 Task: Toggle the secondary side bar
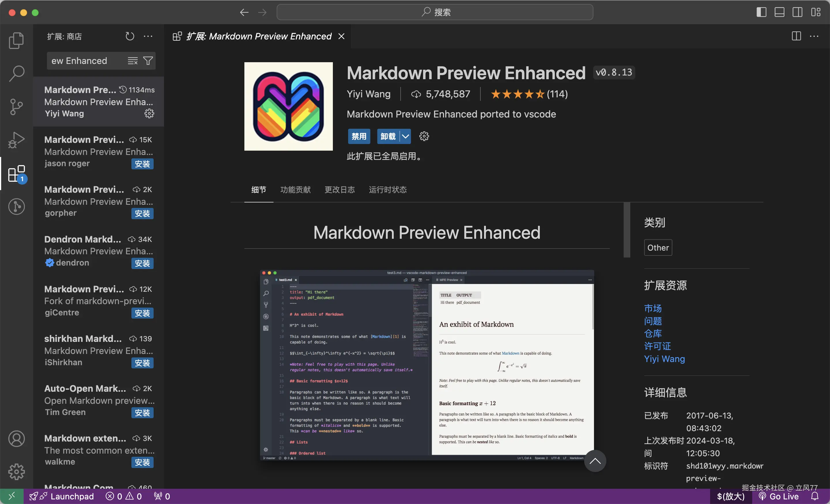[797, 12]
